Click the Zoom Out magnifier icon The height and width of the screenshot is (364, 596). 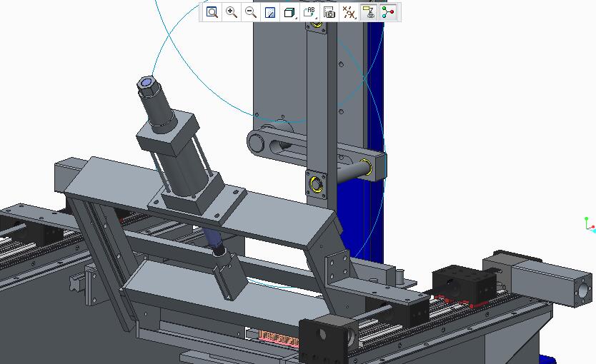click(251, 12)
